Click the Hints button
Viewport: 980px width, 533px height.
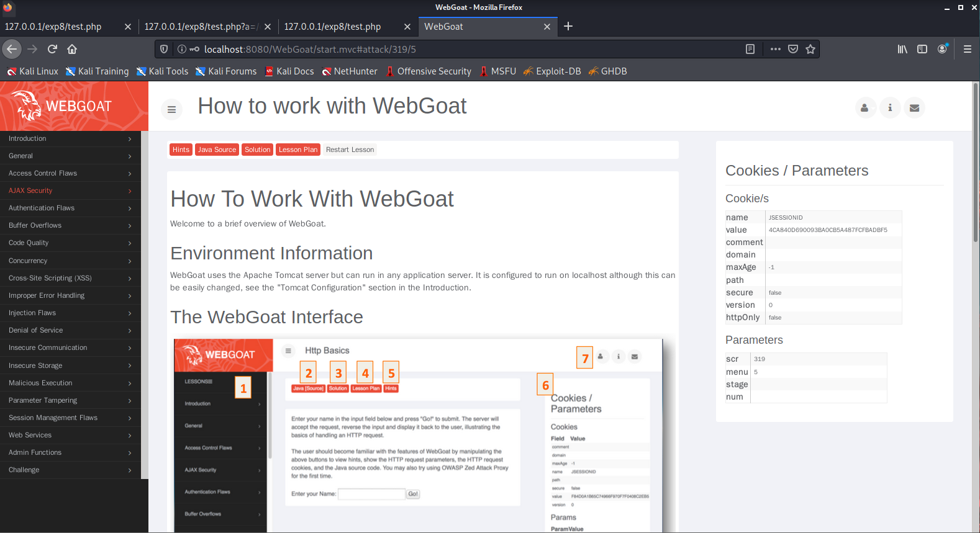pyautogui.click(x=181, y=150)
